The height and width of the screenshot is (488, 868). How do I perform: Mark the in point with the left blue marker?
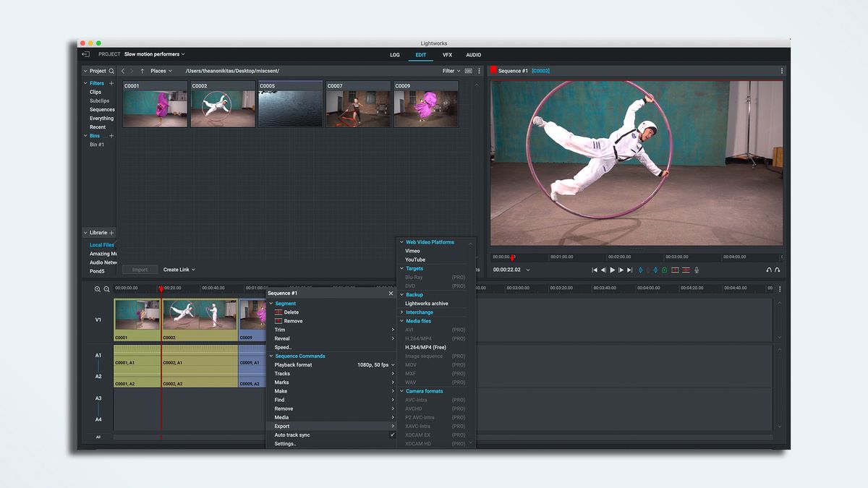pos(640,270)
